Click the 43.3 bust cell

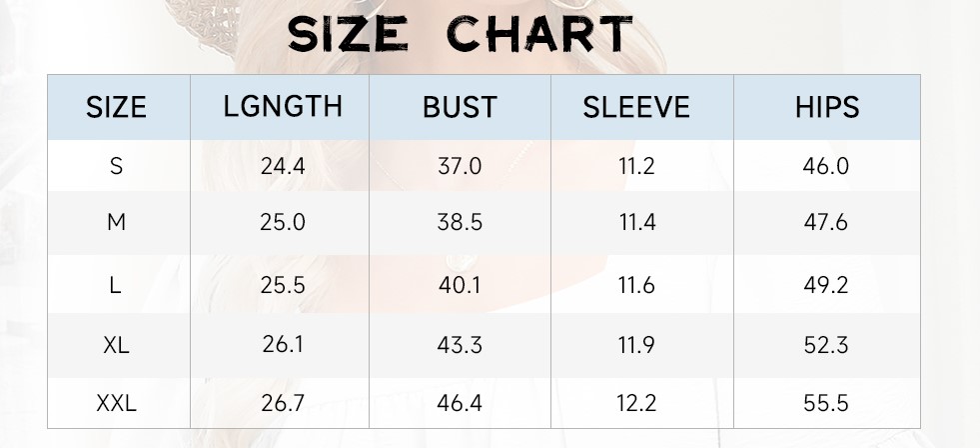pos(460,345)
